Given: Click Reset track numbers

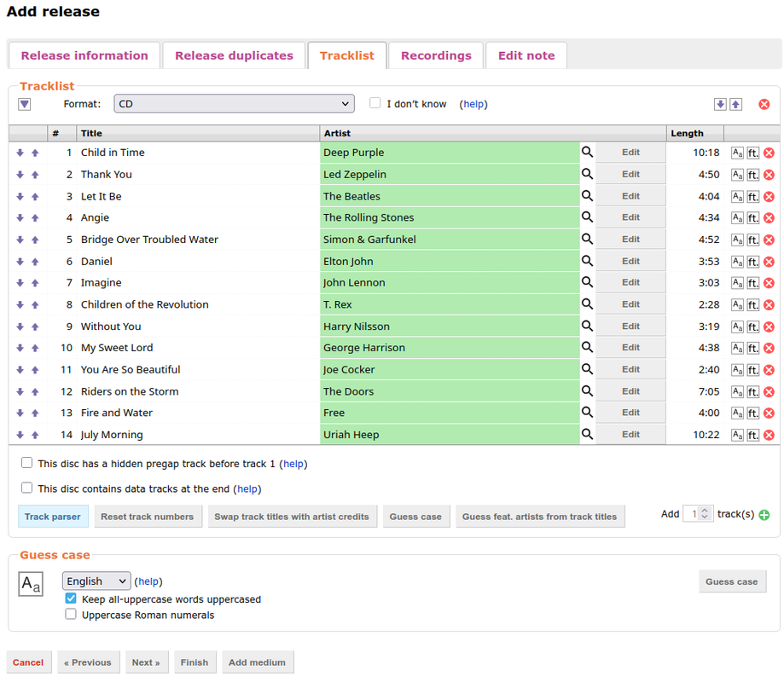Looking at the screenshot, I should click(x=148, y=517).
